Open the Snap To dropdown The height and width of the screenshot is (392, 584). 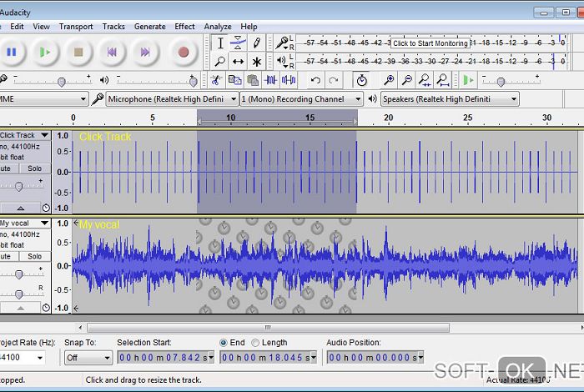click(88, 358)
